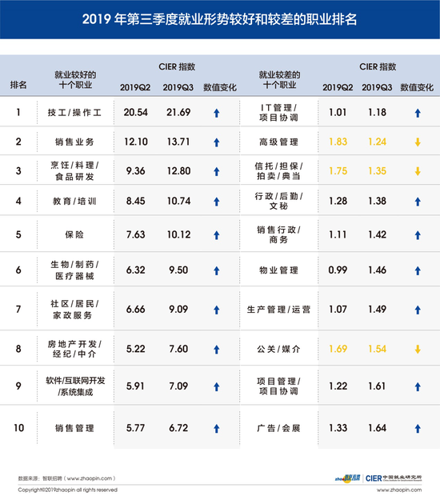Select the 保险 cell

point(74,234)
